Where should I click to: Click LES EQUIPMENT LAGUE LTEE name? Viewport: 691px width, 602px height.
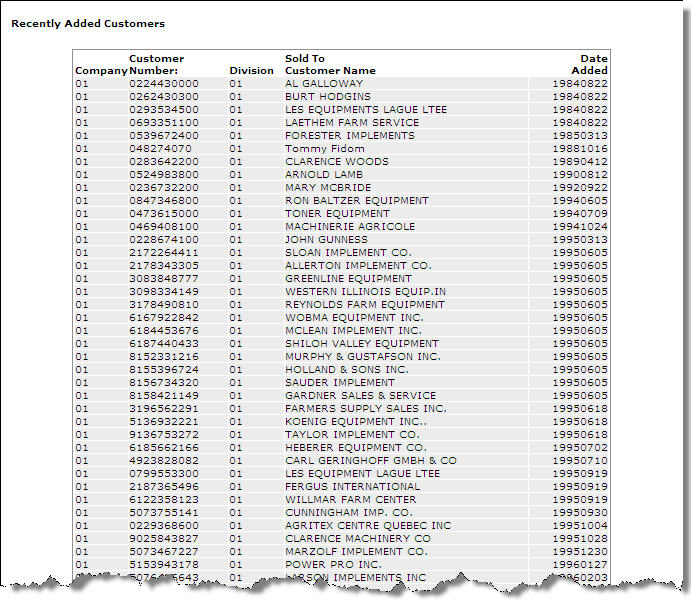coord(362,473)
